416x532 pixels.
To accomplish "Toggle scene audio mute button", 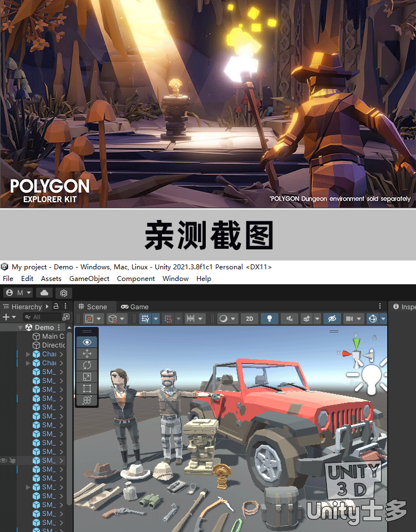I will [288, 319].
